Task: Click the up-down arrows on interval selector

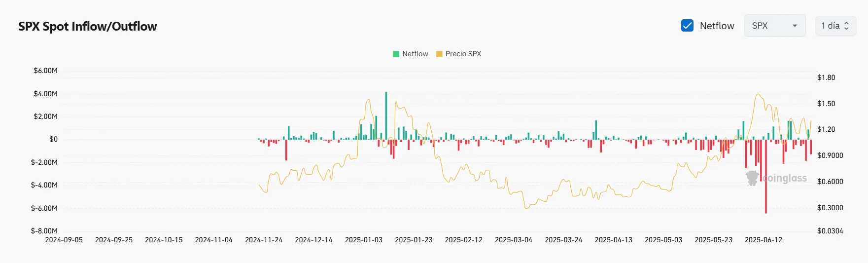Action: tap(846, 26)
